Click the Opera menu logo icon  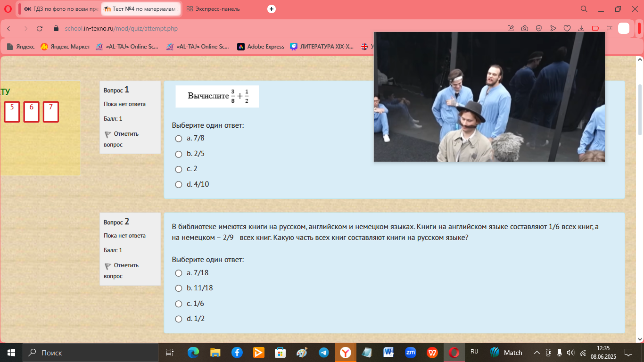click(8, 9)
